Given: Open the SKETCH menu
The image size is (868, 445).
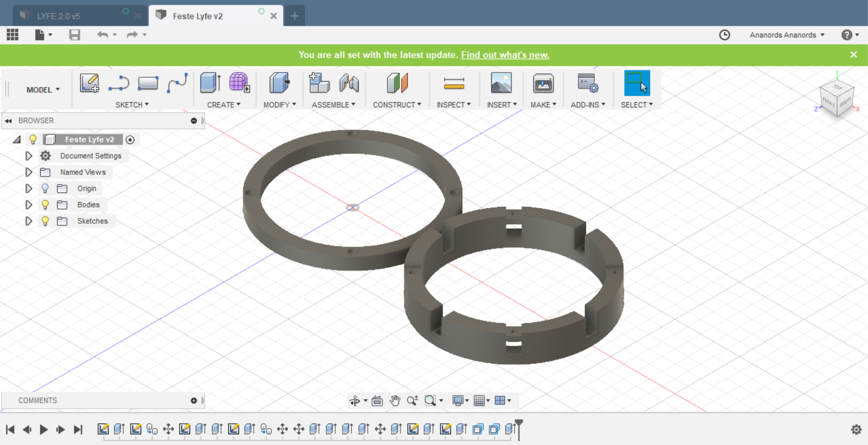Looking at the screenshot, I should pos(132,105).
